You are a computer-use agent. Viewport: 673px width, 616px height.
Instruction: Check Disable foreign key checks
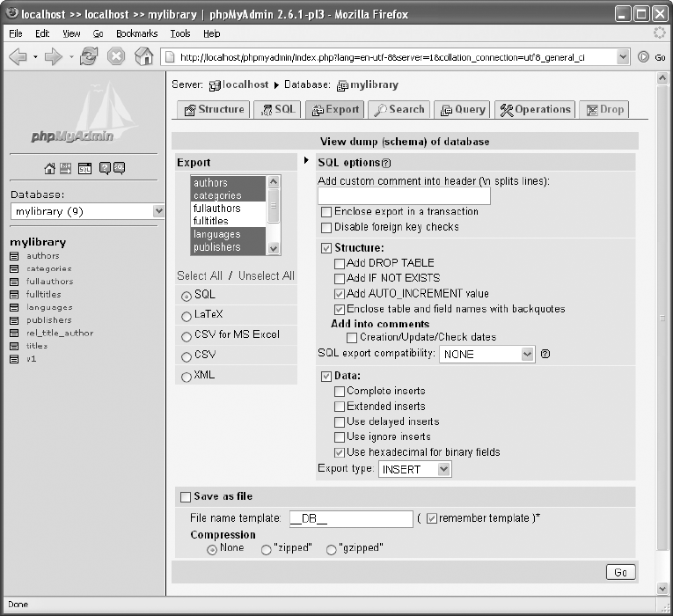[x=326, y=228]
